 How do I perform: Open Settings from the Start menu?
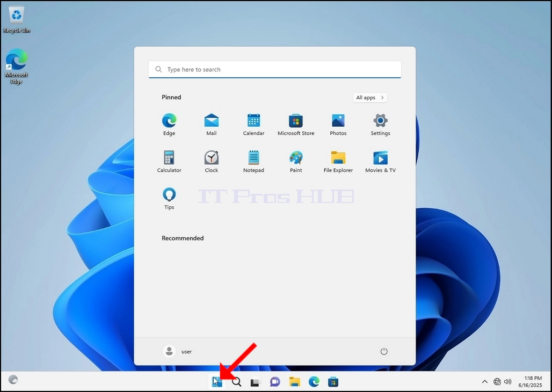tap(380, 125)
